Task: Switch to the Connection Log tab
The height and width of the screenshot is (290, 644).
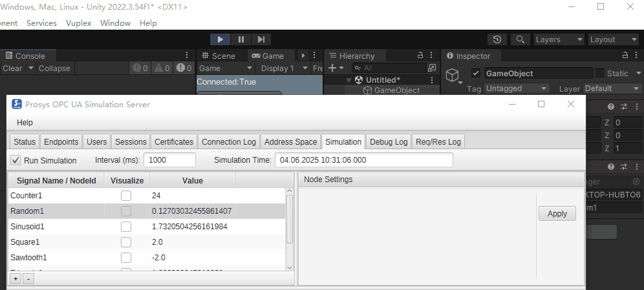Action: pos(229,141)
